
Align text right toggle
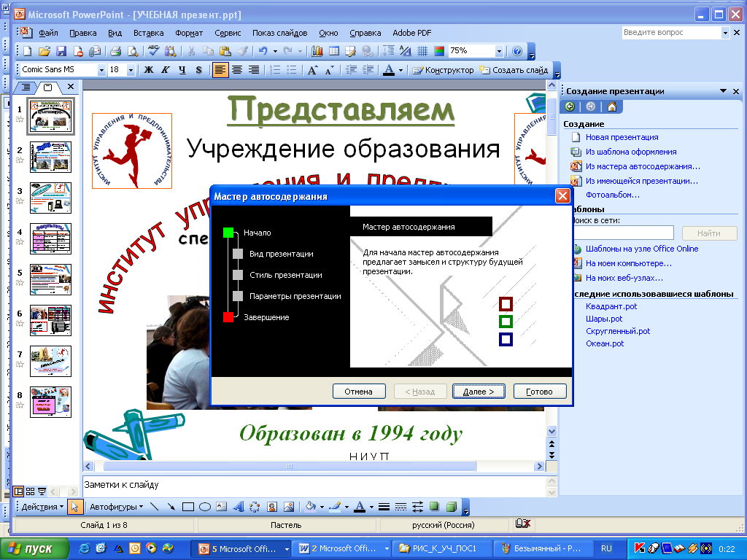coord(254,70)
